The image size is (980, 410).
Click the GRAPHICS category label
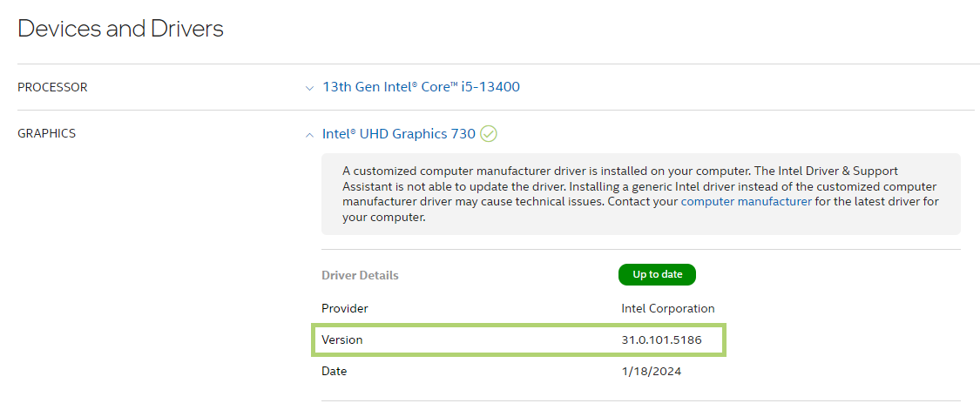click(x=47, y=134)
